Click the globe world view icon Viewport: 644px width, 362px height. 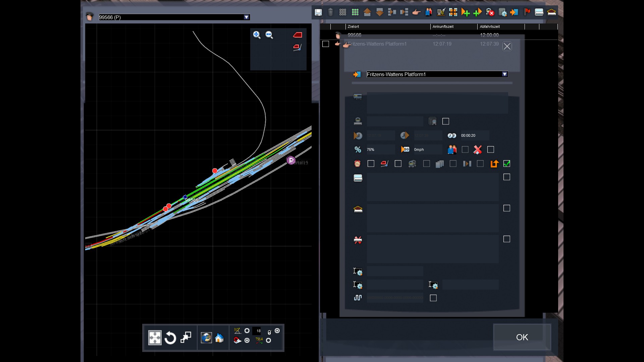206,338
